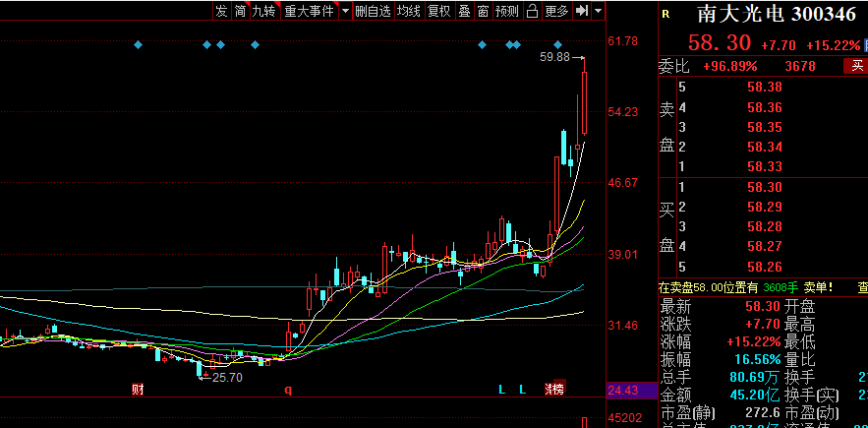The image size is (868, 428).
Task: Click the red q marker on the chart
Action: tap(288, 390)
